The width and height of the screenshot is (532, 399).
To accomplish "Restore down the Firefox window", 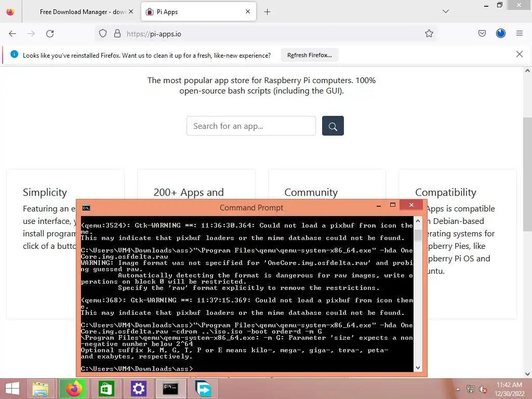I will pos(499,5).
